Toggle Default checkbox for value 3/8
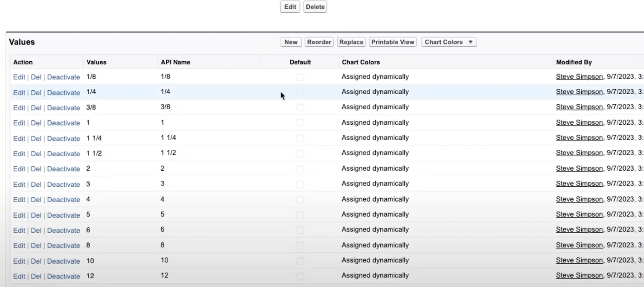 click(300, 107)
